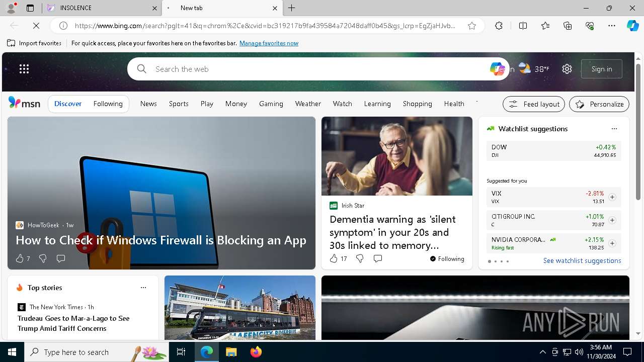Select the Discover tab
The height and width of the screenshot is (362, 644).
coord(68,104)
